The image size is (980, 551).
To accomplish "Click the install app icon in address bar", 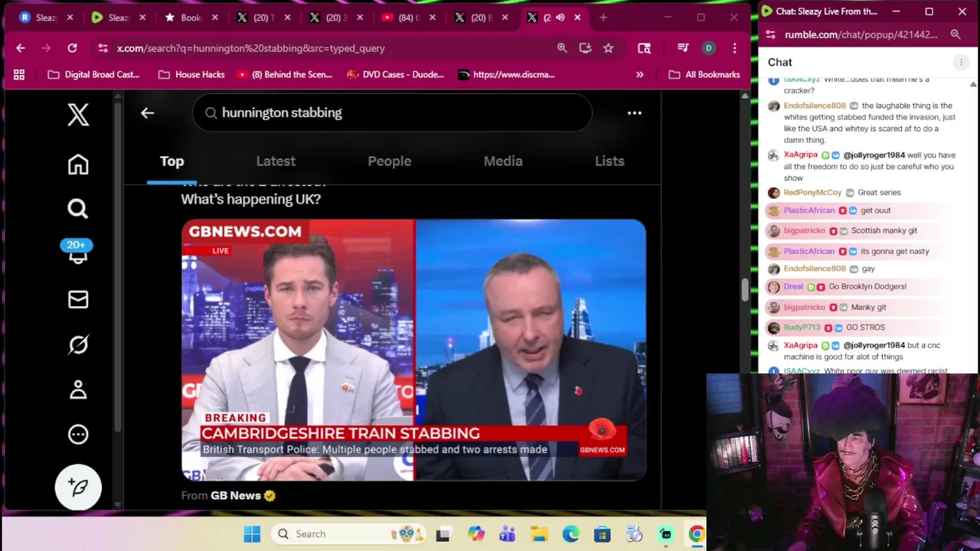I will pyautogui.click(x=585, y=48).
